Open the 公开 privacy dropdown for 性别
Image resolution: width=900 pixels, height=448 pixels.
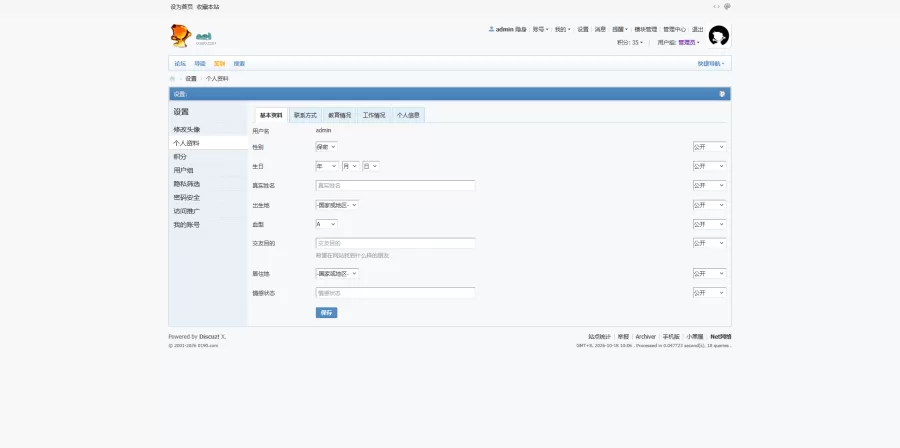tap(709, 147)
